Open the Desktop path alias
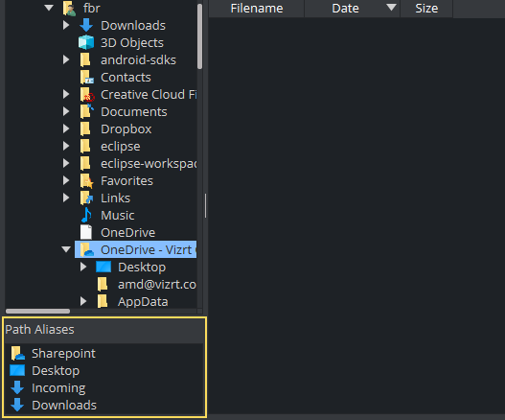This screenshot has height=420, width=505. (x=56, y=371)
